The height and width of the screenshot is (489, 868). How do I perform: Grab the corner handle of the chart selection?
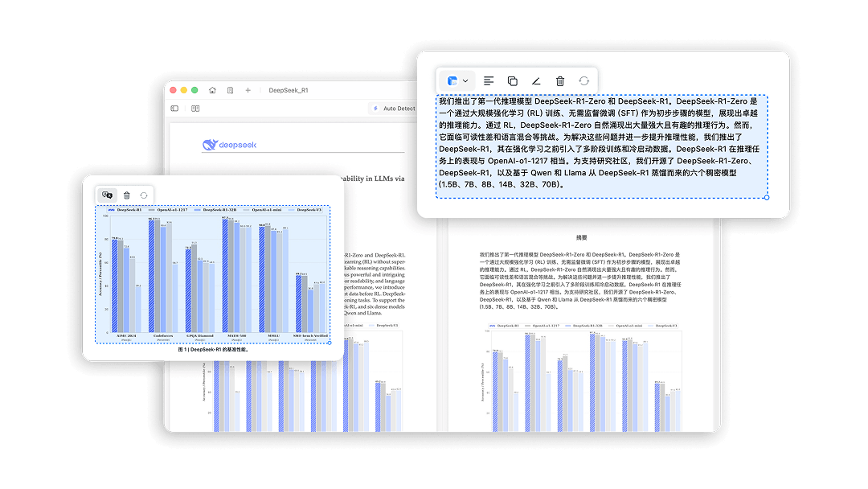click(330, 343)
